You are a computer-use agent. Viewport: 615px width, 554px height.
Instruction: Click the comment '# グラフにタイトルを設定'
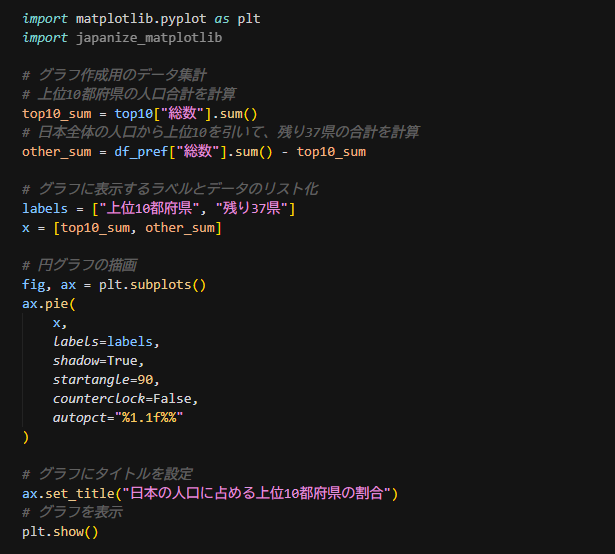coord(107,474)
